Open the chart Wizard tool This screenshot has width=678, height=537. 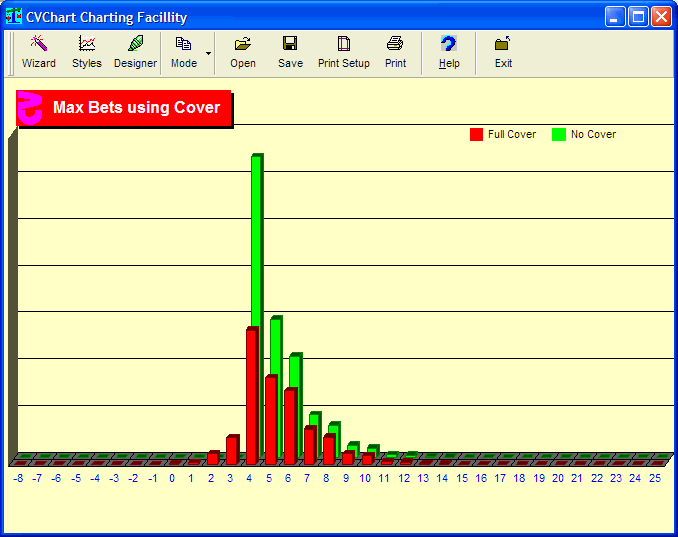click(x=39, y=52)
